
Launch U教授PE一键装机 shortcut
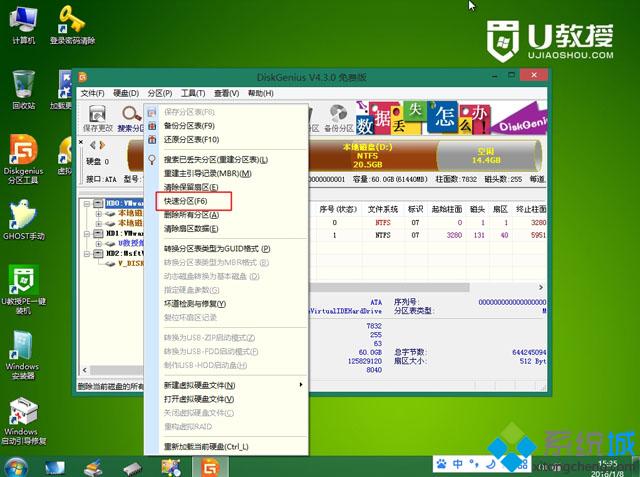click(x=23, y=290)
